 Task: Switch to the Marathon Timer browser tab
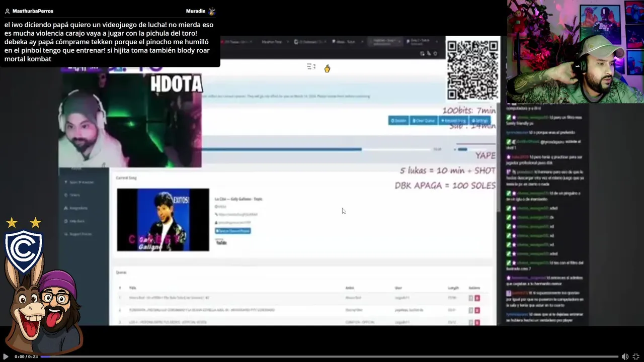[x=272, y=42]
